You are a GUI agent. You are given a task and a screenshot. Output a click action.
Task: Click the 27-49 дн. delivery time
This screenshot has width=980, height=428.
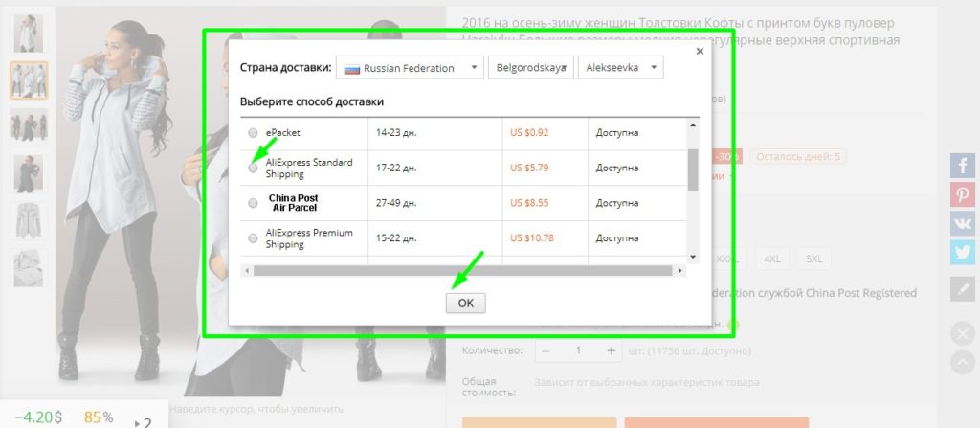tap(396, 203)
